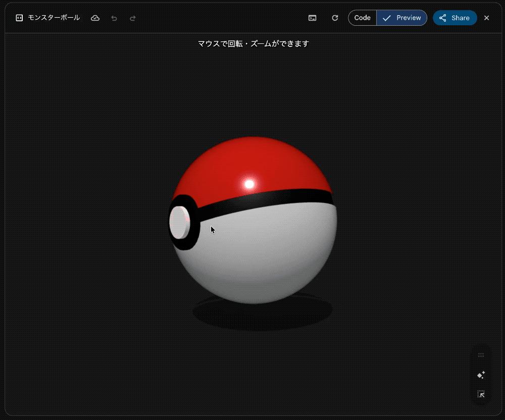
Task: Reload the preview with the refresh icon
Action: pyautogui.click(x=335, y=18)
